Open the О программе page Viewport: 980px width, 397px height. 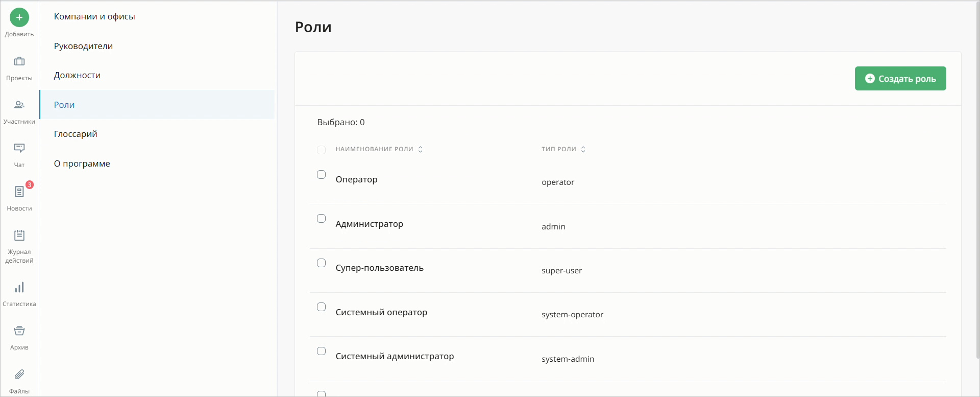(x=82, y=163)
